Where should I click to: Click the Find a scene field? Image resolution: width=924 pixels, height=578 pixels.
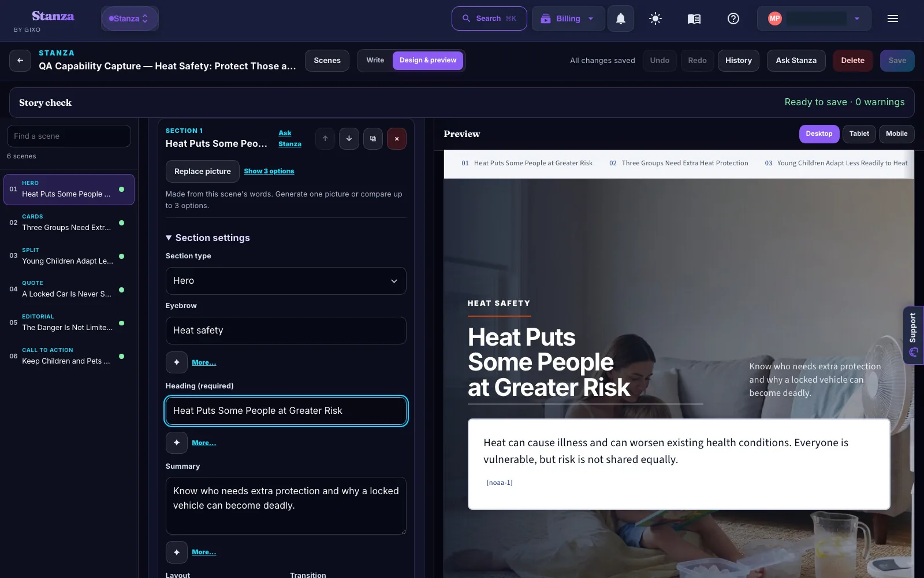(x=69, y=136)
